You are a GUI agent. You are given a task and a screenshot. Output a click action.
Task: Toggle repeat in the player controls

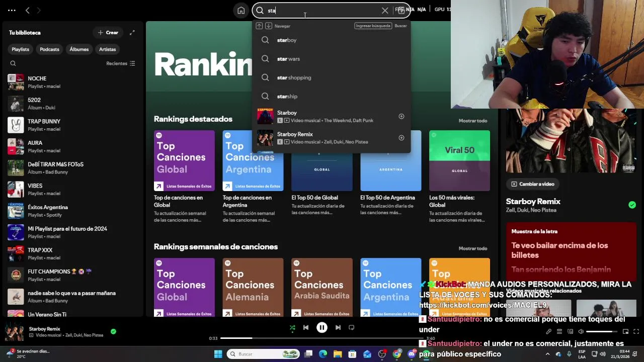(352, 328)
